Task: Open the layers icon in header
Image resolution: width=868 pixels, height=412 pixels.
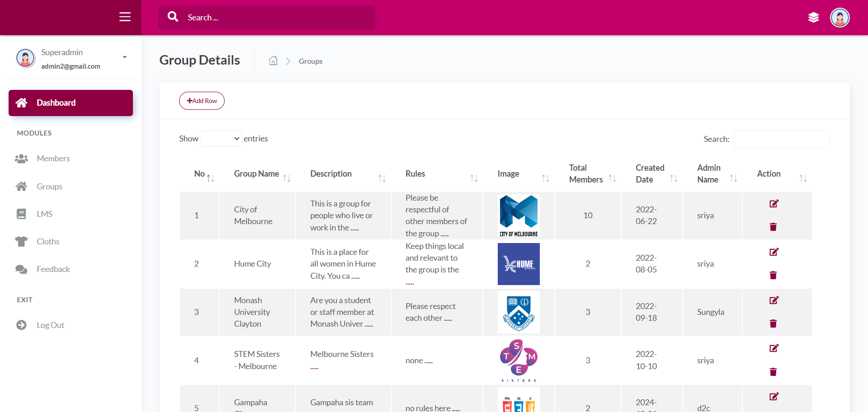Action: (x=813, y=18)
